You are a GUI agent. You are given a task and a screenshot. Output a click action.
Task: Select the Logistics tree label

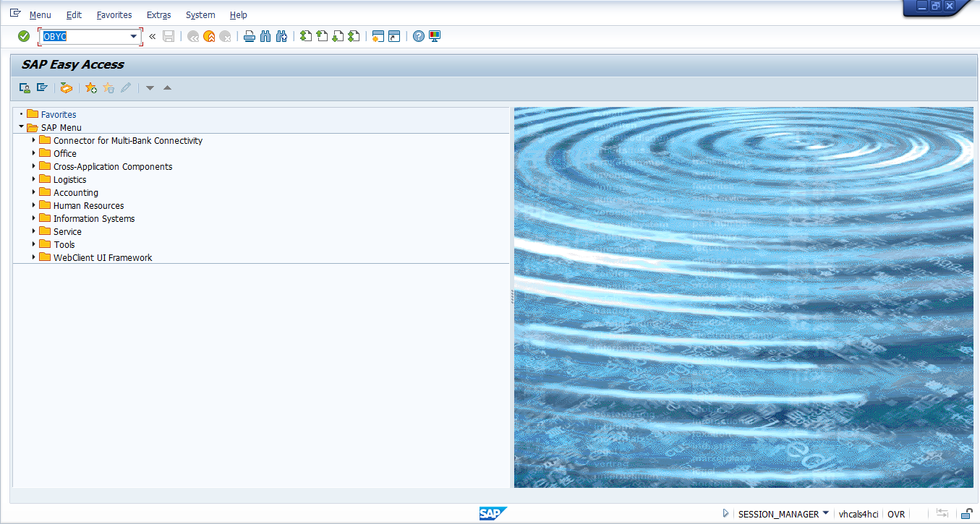(x=70, y=179)
